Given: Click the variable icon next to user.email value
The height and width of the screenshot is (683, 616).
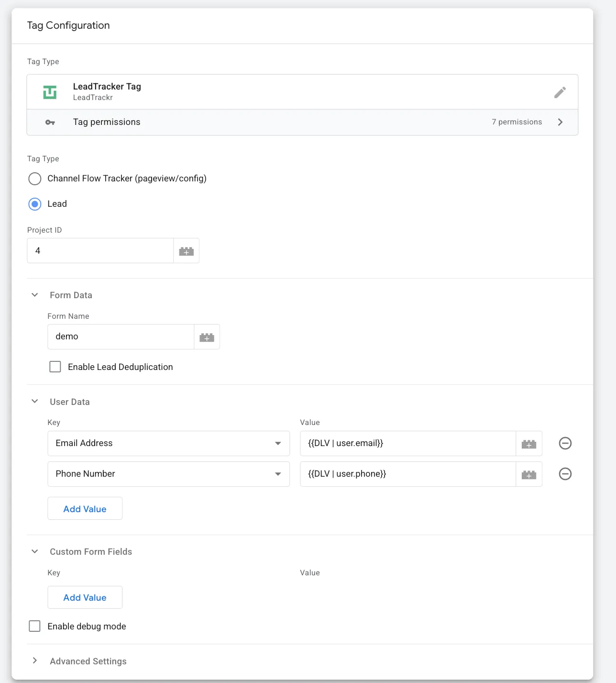Looking at the screenshot, I should (528, 443).
